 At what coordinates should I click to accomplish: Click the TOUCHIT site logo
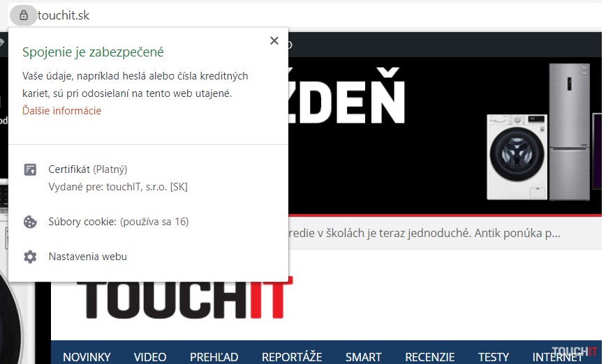coord(185,299)
